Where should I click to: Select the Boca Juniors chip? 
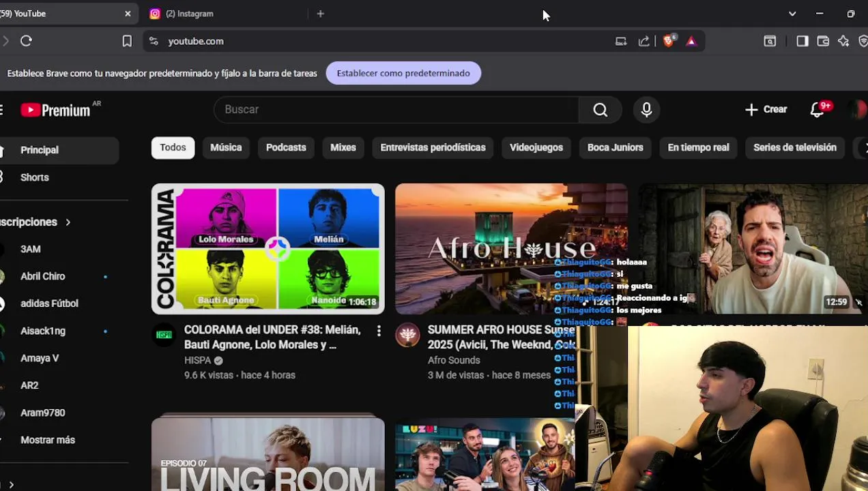[x=616, y=147]
